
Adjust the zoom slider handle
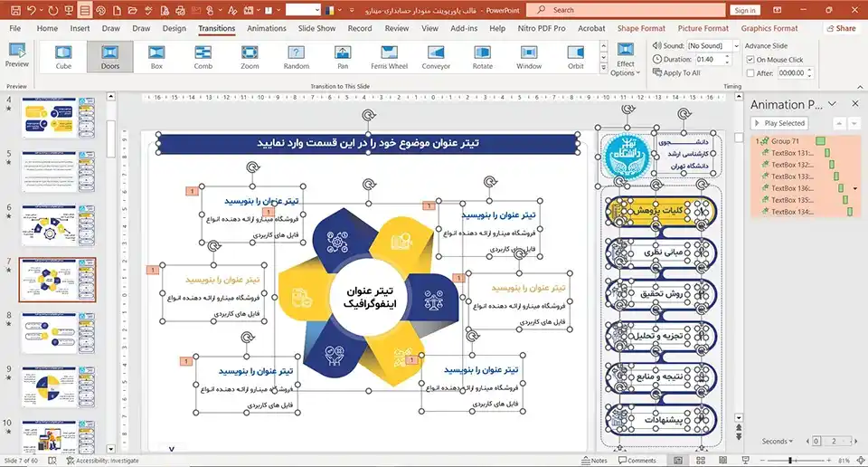pos(790,461)
